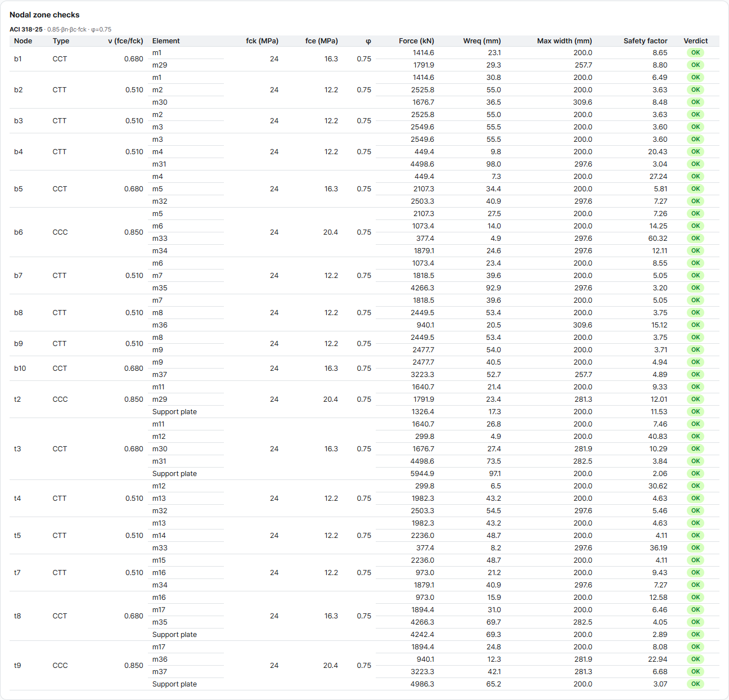Viewport: 729px width, 700px height.
Task: Select force value "4986.3"
Action: tap(422, 684)
